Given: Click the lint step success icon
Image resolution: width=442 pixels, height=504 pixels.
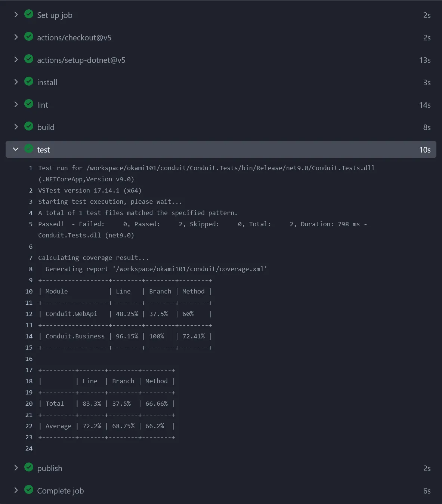Looking at the screenshot, I should pos(29,104).
